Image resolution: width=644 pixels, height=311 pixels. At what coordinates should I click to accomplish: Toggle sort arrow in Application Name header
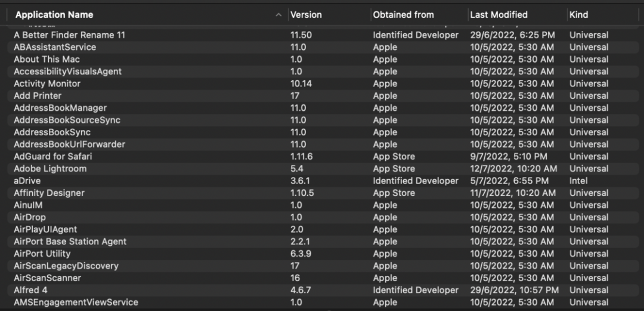(x=278, y=15)
